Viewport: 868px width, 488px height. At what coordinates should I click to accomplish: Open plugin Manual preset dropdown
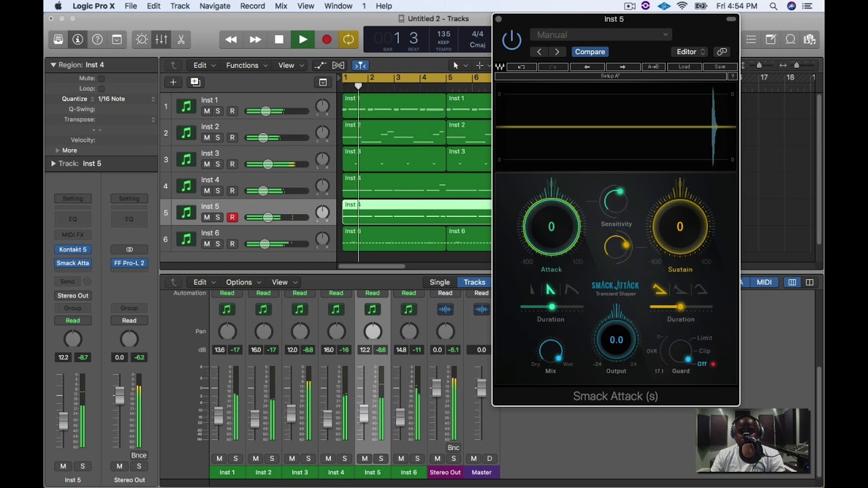coord(600,35)
